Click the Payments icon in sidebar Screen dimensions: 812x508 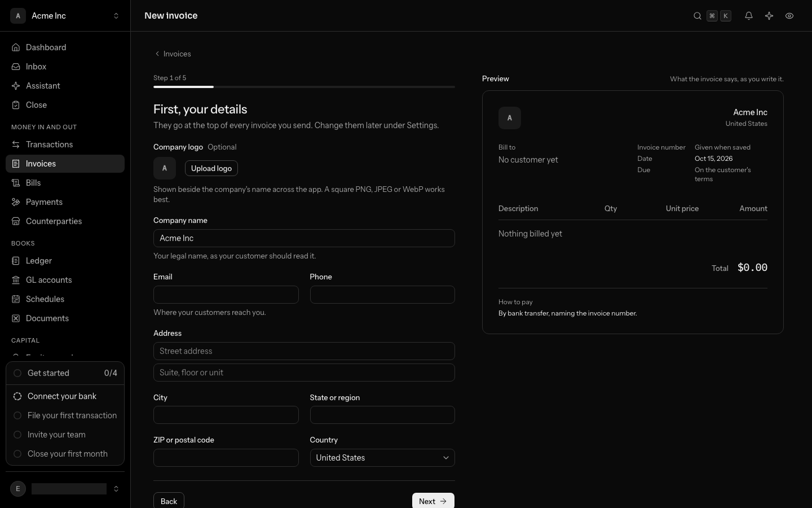click(16, 202)
